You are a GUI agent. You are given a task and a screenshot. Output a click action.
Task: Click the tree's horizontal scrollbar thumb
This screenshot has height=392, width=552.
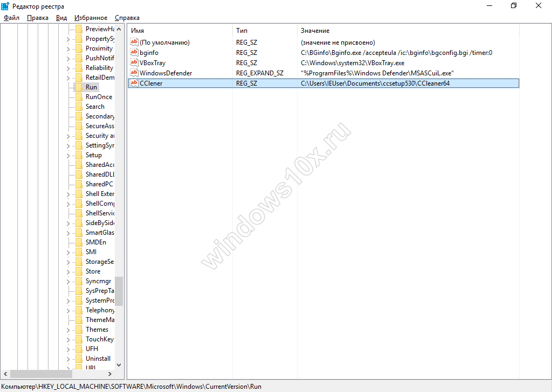(41, 374)
